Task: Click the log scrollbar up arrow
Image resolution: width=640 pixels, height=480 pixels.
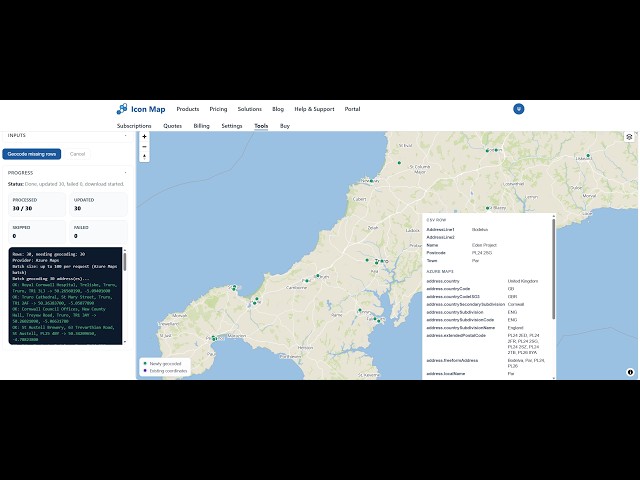Action: [x=124, y=250]
